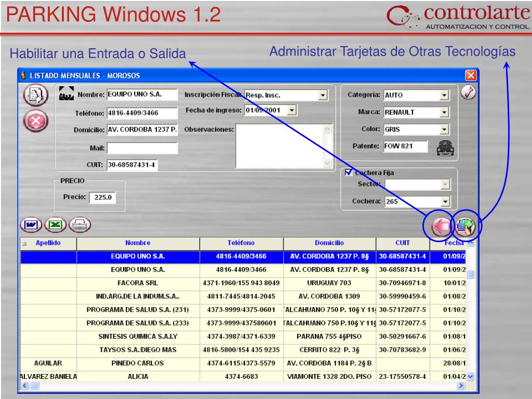
Task: Click the checkmark confirm icon
Action: click(468, 92)
